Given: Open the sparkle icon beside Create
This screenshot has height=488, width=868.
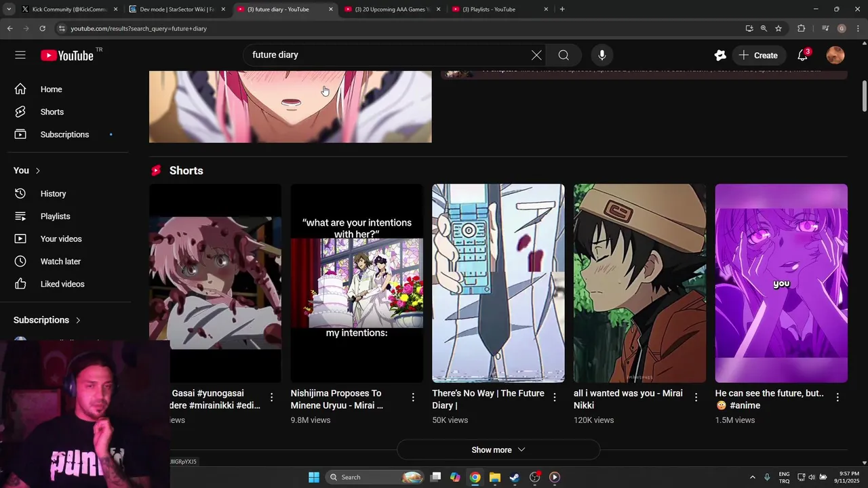Looking at the screenshot, I should click(720, 55).
